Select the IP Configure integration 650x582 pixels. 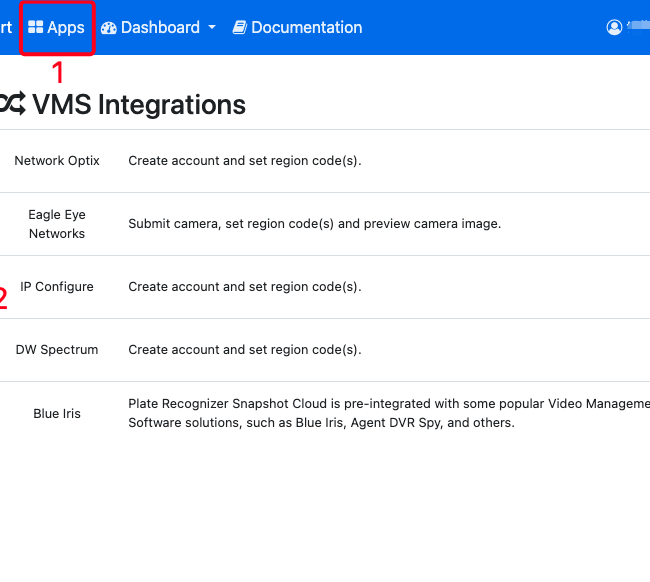click(57, 286)
